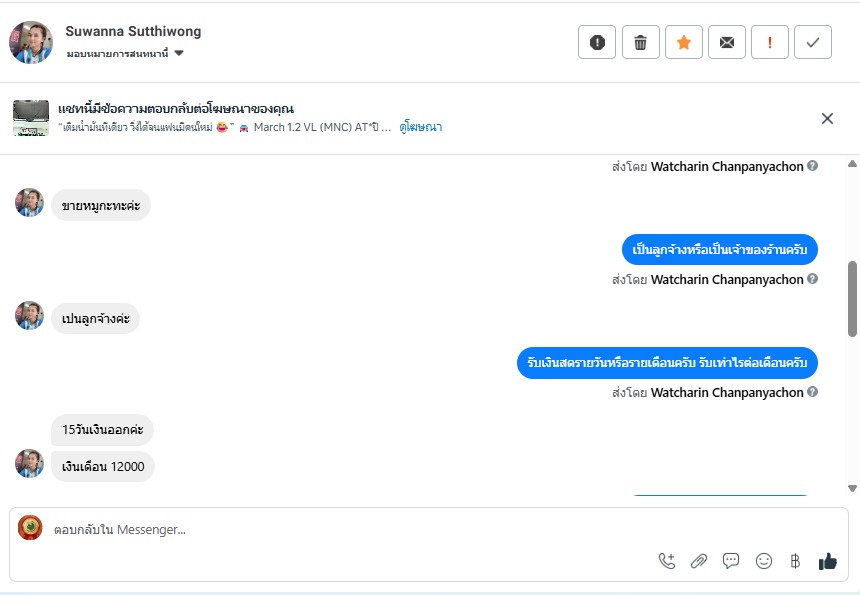Open saved replies speech bubble icon
The width and height of the screenshot is (860, 595).
coord(731,561)
